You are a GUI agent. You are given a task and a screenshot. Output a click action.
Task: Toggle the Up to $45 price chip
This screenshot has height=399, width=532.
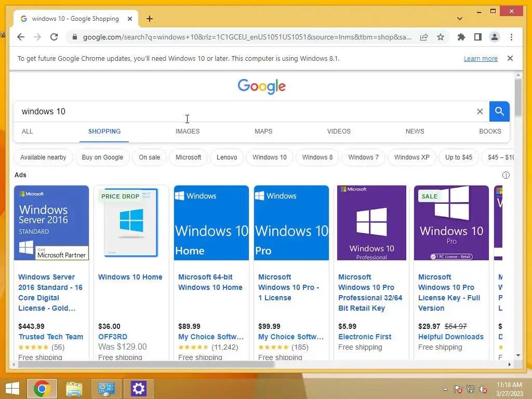coord(458,157)
